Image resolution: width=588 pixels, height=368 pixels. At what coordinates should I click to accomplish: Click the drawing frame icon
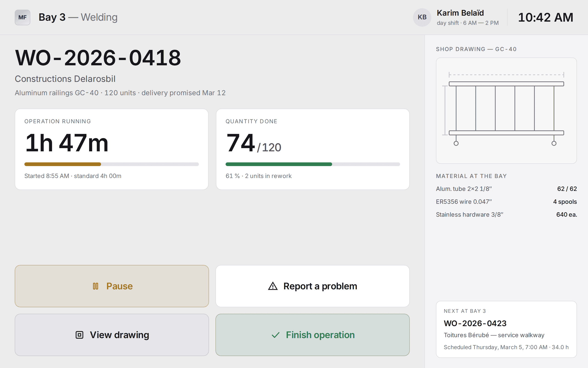tap(79, 335)
